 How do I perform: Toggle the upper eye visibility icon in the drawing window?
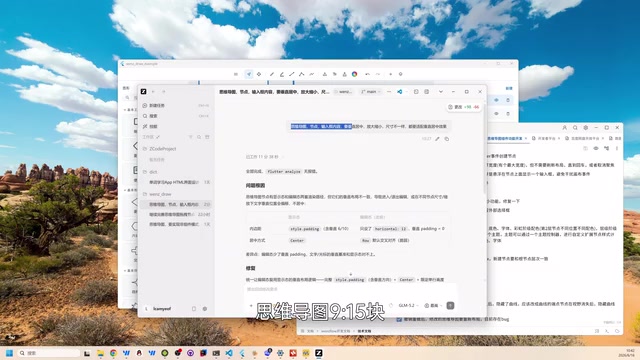(x=496, y=100)
